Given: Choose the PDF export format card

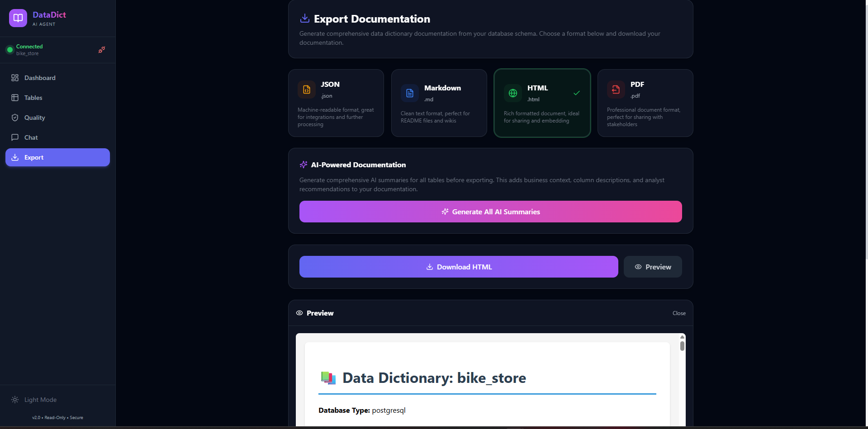Looking at the screenshot, I should click(645, 103).
